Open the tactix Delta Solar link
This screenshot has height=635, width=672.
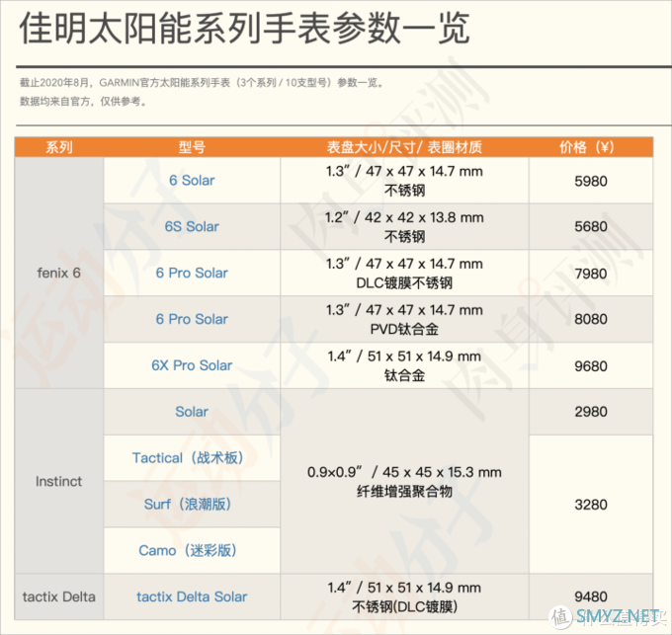pyautogui.click(x=192, y=596)
